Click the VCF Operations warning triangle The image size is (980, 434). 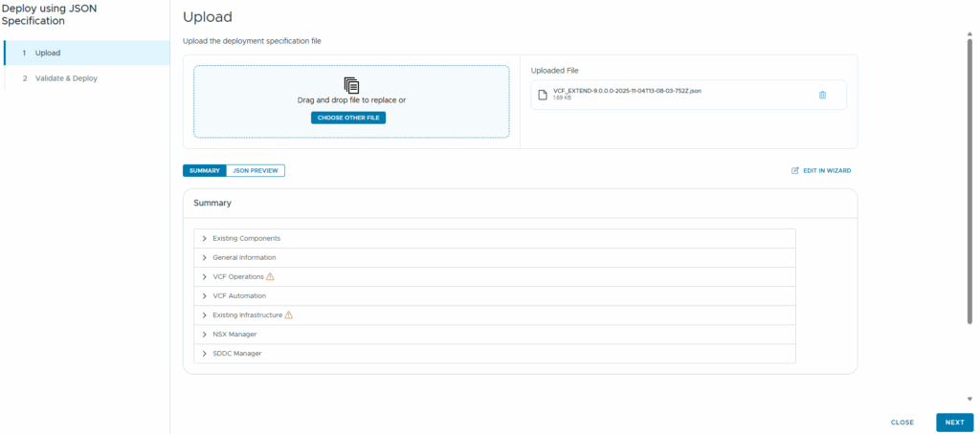(270, 276)
